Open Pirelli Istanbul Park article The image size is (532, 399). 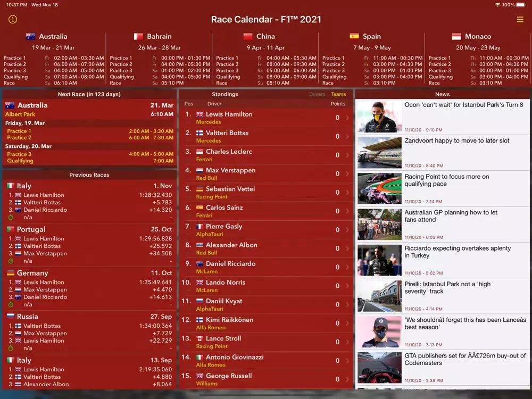click(443, 296)
